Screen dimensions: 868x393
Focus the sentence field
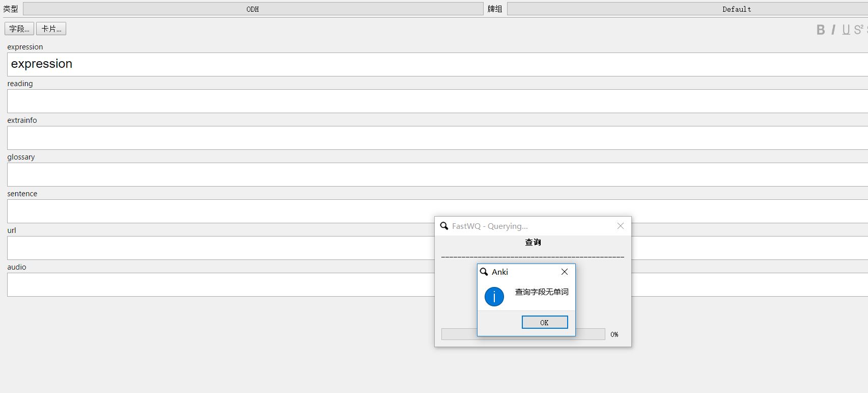[437, 211]
